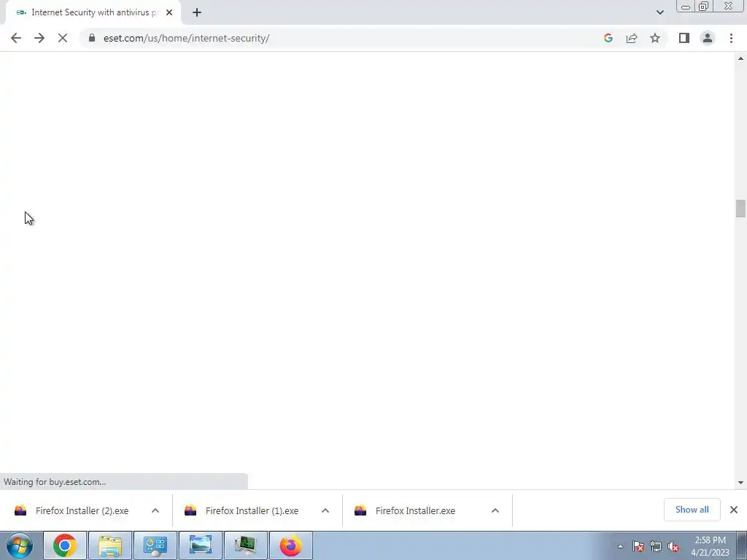This screenshot has height=560, width=747.
Task: Click the 2:58 PM taskbar clock
Action: coord(710,546)
